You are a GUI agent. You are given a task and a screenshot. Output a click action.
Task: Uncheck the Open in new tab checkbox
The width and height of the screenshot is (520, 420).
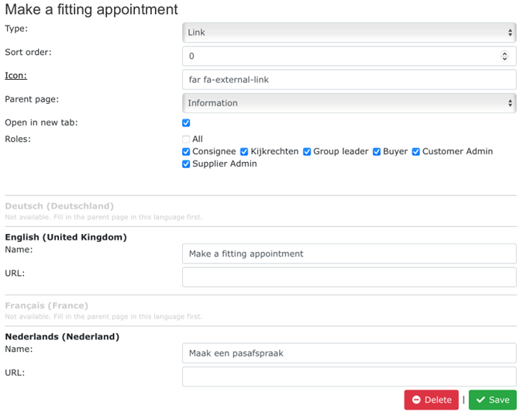pos(186,123)
